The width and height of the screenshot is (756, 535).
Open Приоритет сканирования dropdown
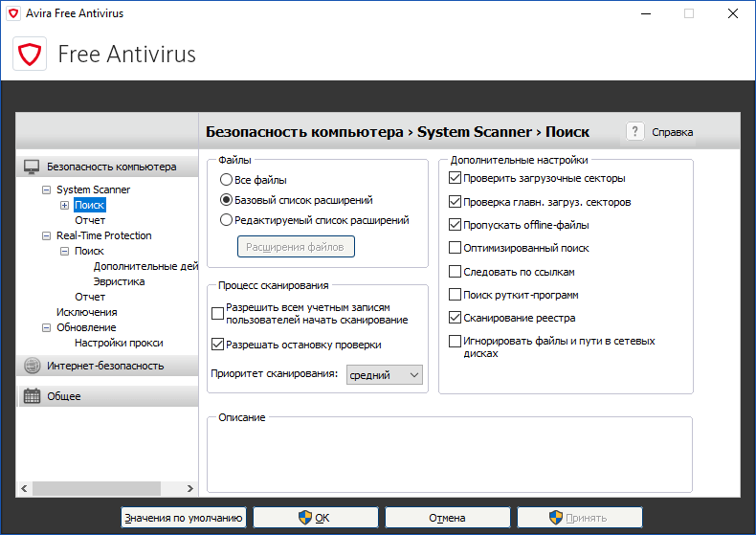(x=385, y=375)
